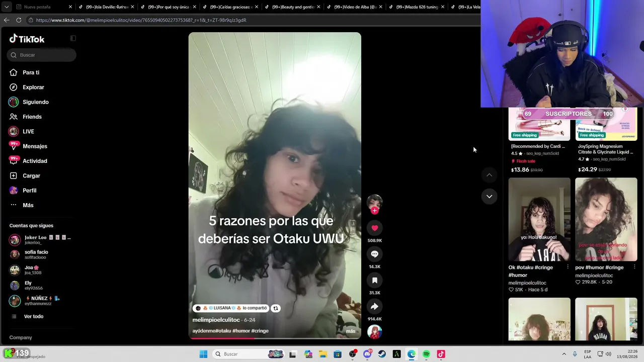Open Mensajes inbox icon
Screen dimensions: 644x362
tap(14, 146)
